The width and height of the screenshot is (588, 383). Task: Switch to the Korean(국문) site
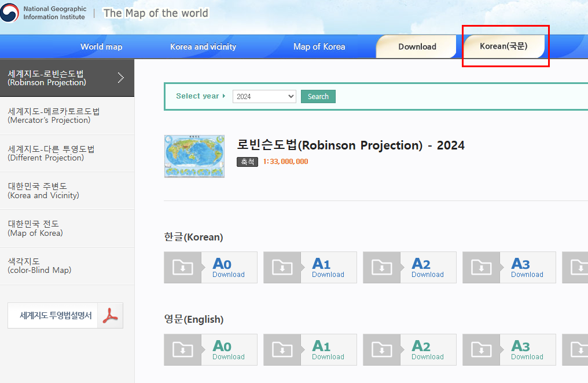[x=504, y=46]
